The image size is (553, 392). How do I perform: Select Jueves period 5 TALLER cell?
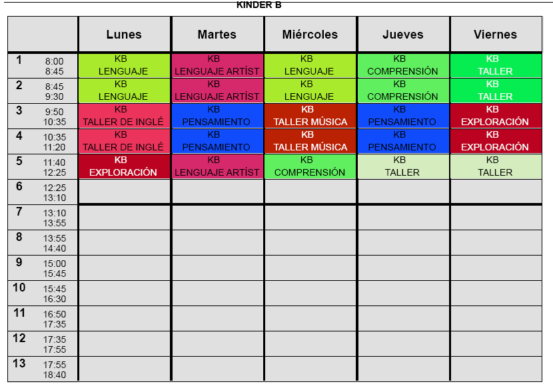pyautogui.click(x=403, y=166)
